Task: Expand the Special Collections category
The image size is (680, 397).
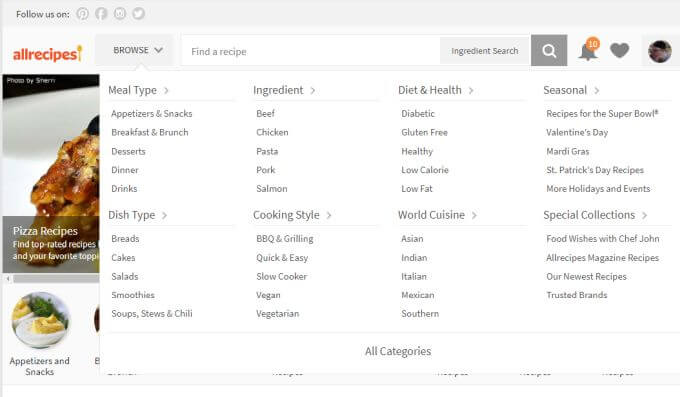Action: (x=595, y=215)
